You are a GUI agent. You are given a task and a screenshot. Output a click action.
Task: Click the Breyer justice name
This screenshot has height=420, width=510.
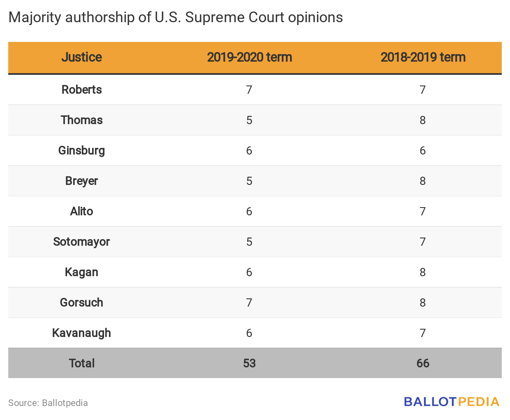[81, 181]
